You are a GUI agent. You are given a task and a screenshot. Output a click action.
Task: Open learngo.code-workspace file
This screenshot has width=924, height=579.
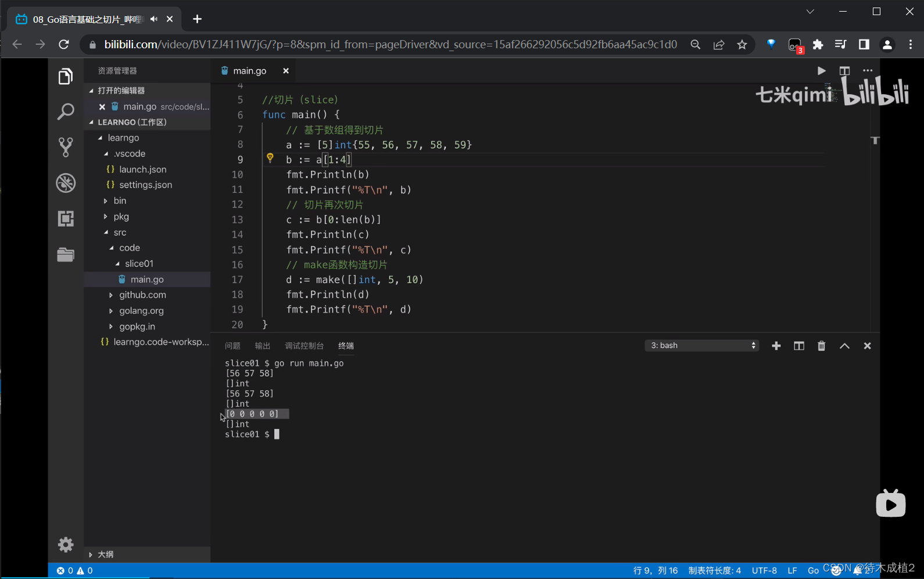click(x=161, y=342)
